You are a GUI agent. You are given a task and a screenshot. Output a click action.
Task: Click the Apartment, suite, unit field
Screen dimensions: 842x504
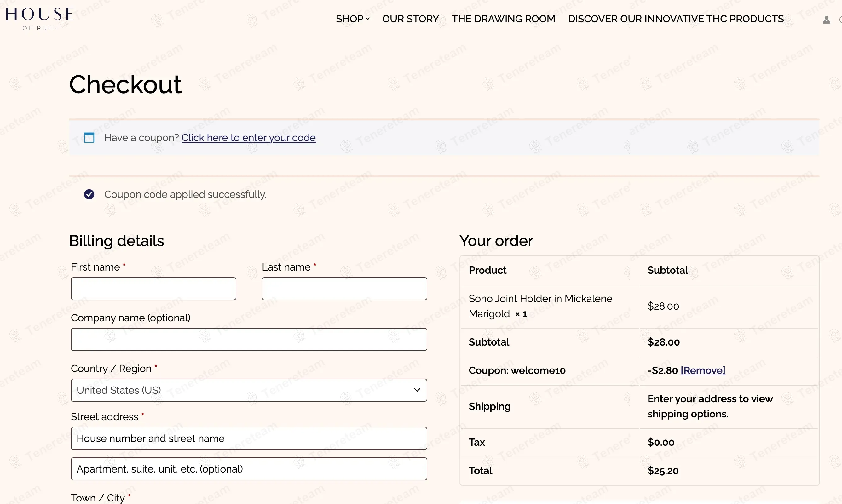pyautogui.click(x=249, y=469)
